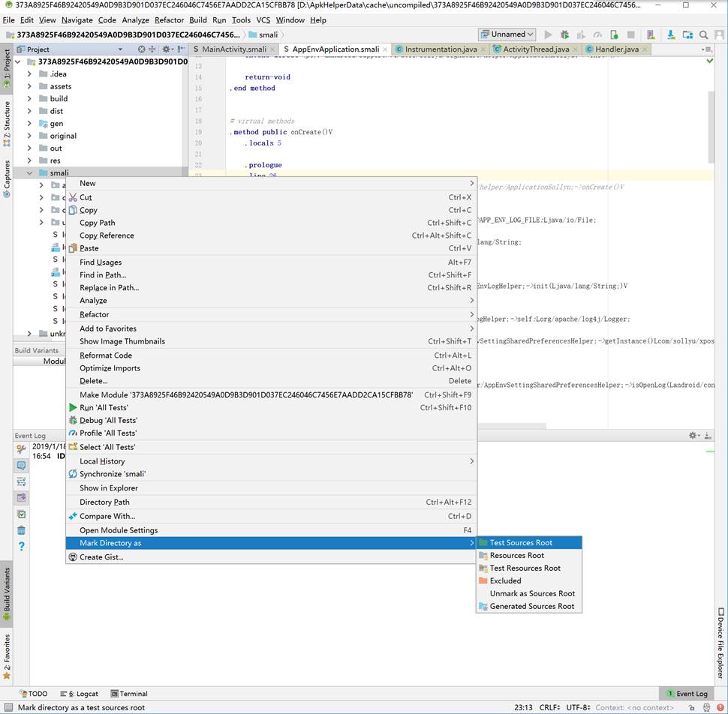The width and height of the screenshot is (728, 714).
Task: Expand the build folder
Action: tap(29, 98)
